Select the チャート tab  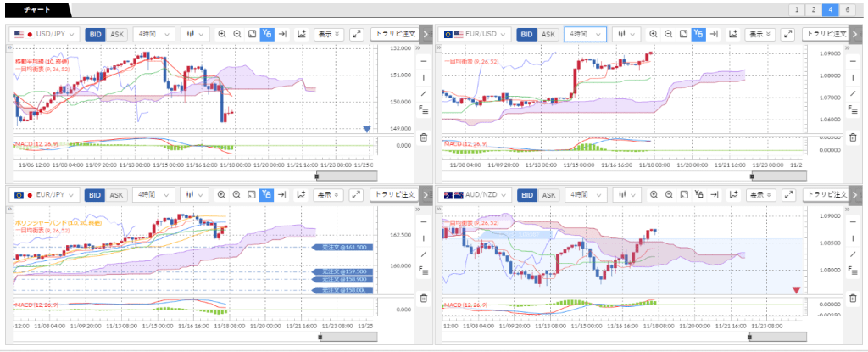tap(32, 9)
